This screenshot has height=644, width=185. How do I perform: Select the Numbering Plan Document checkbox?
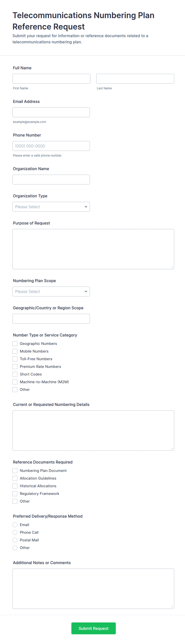point(15,471)
